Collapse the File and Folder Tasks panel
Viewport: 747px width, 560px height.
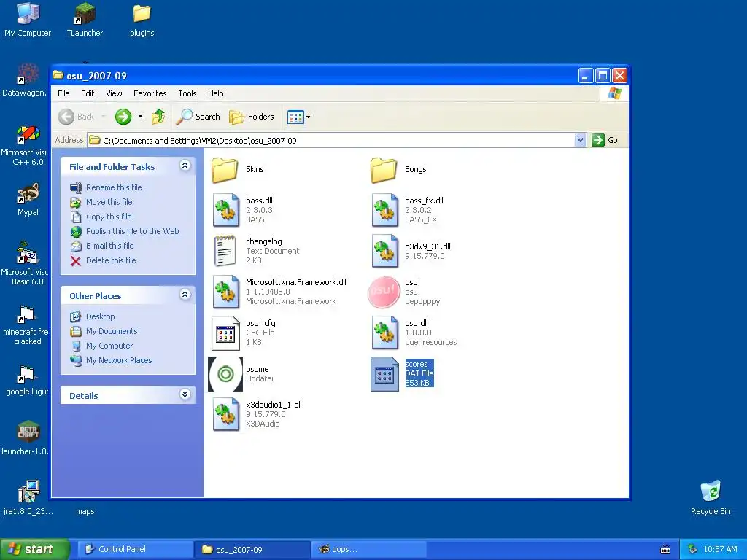point(185,166)
